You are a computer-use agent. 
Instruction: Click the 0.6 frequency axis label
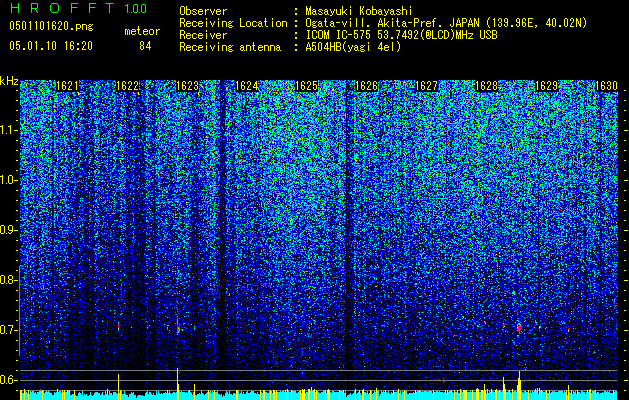(9, 380)
